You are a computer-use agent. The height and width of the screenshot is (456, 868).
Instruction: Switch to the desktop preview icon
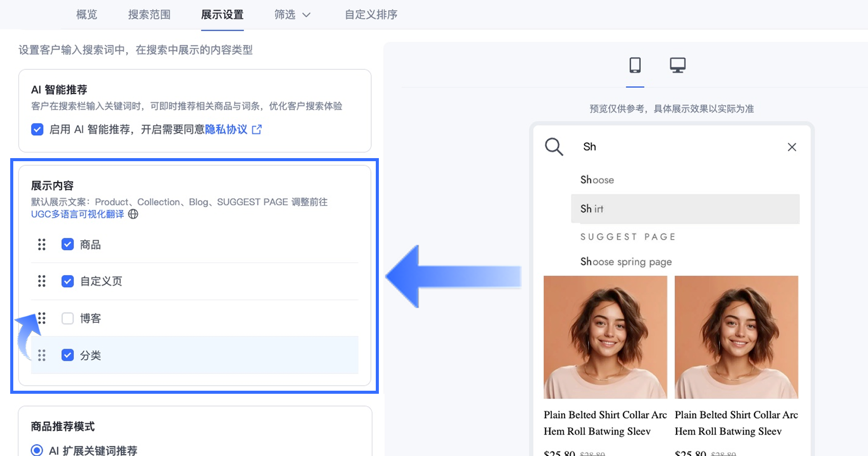tap(678, 65)
